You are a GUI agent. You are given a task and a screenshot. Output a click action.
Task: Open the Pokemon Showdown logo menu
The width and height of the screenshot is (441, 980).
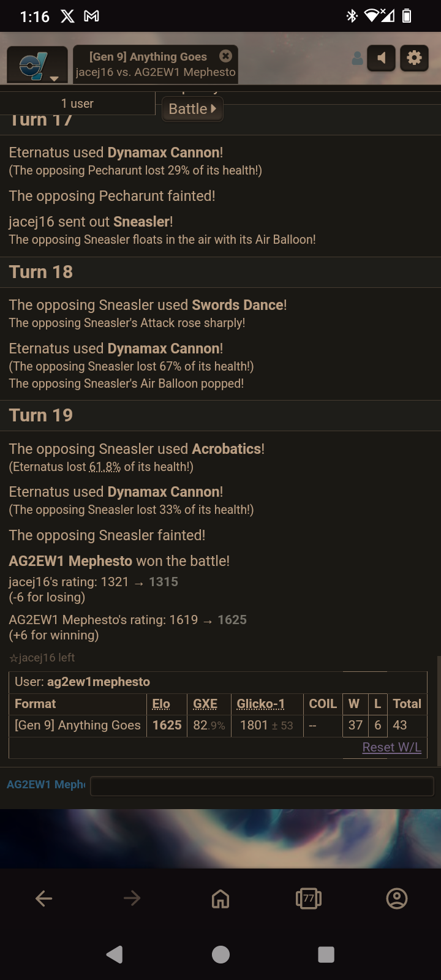click(x=37, y=65)
